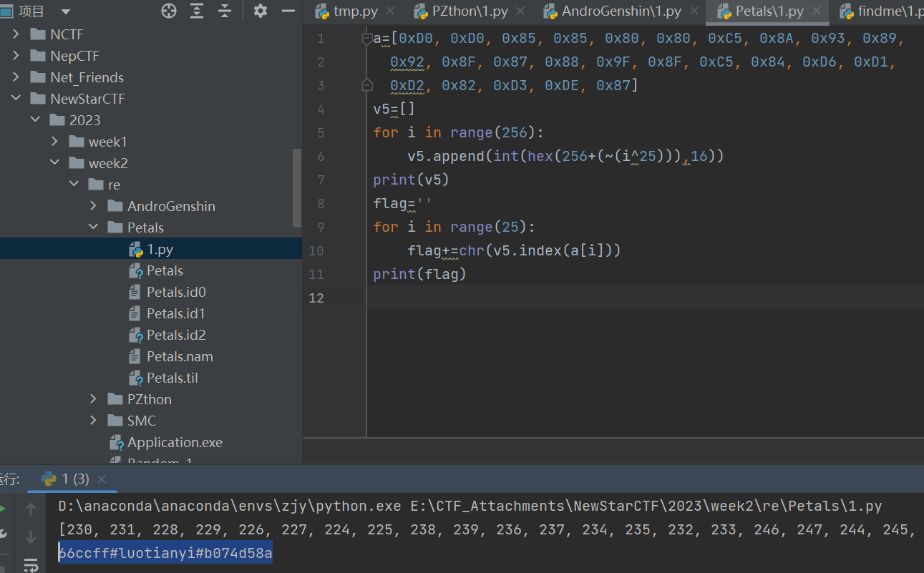Collapse the Petals folder in tree
Viewport: 924px width, 573px height.
[x=93, y=227]
